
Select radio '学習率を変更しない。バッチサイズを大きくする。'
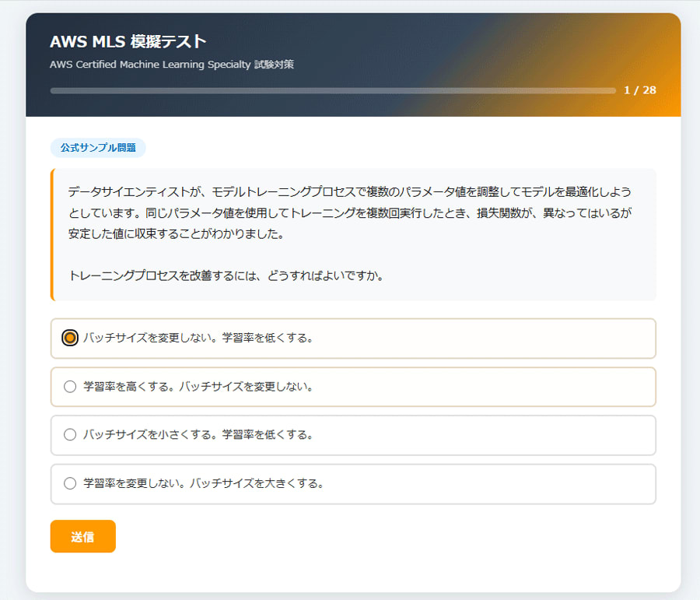pos(70,483)
